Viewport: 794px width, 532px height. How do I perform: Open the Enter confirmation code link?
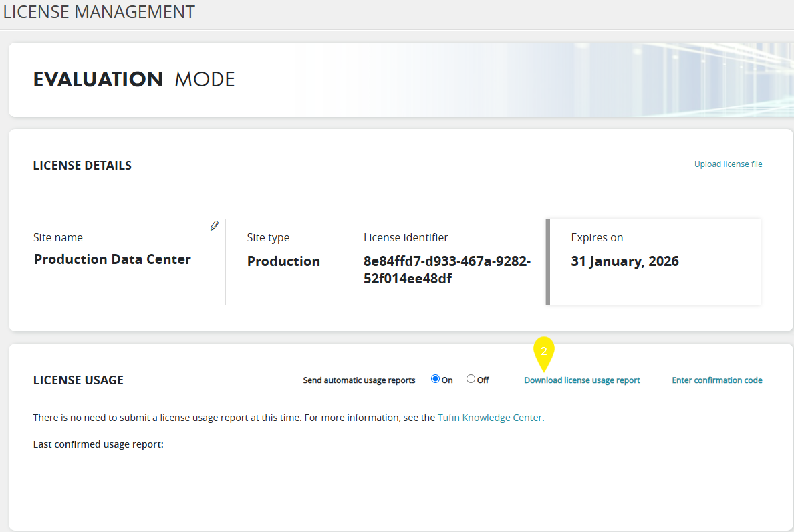(716, 380)
